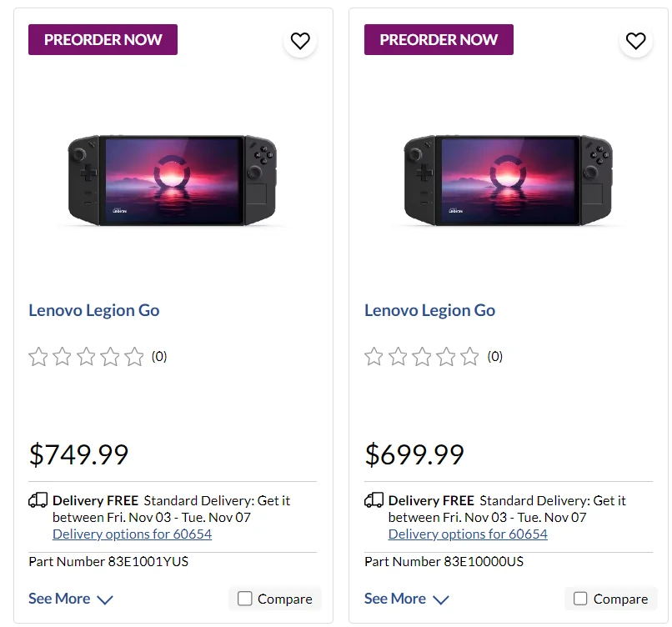Click the delivery truck icon on the left card
This screenshot has width=672, height=627.
pyautogui.click(x=38, y=499)
